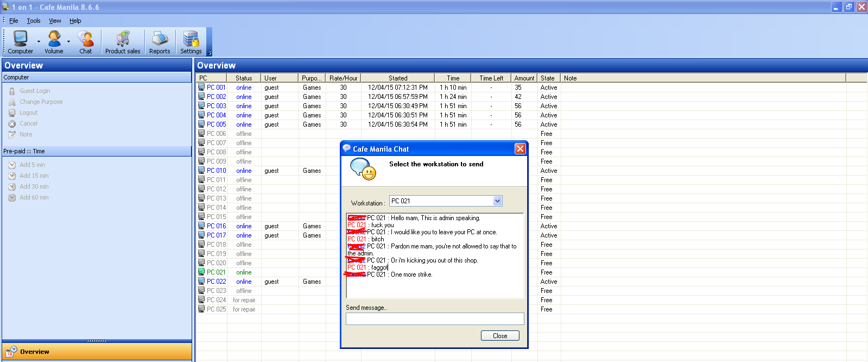Click Note in the Computer panel

26,134
